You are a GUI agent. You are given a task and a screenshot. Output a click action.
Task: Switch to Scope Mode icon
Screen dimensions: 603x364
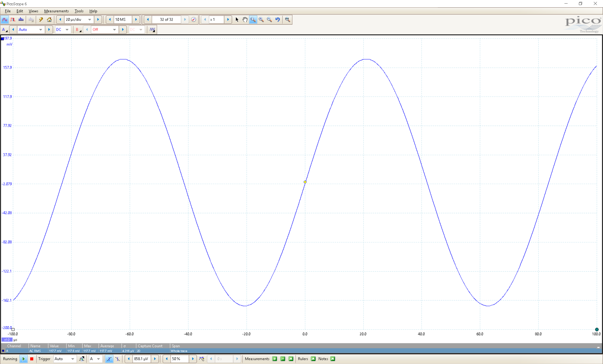(5, 19)
